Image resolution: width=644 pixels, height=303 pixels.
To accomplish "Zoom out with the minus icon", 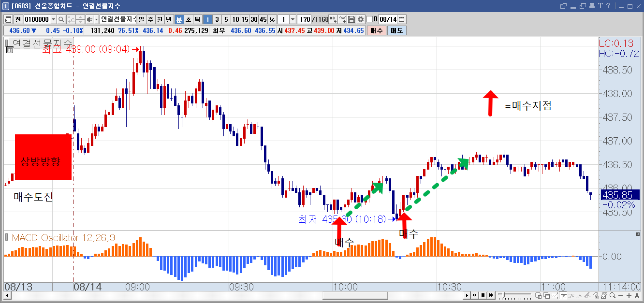I will click(621, 295).
